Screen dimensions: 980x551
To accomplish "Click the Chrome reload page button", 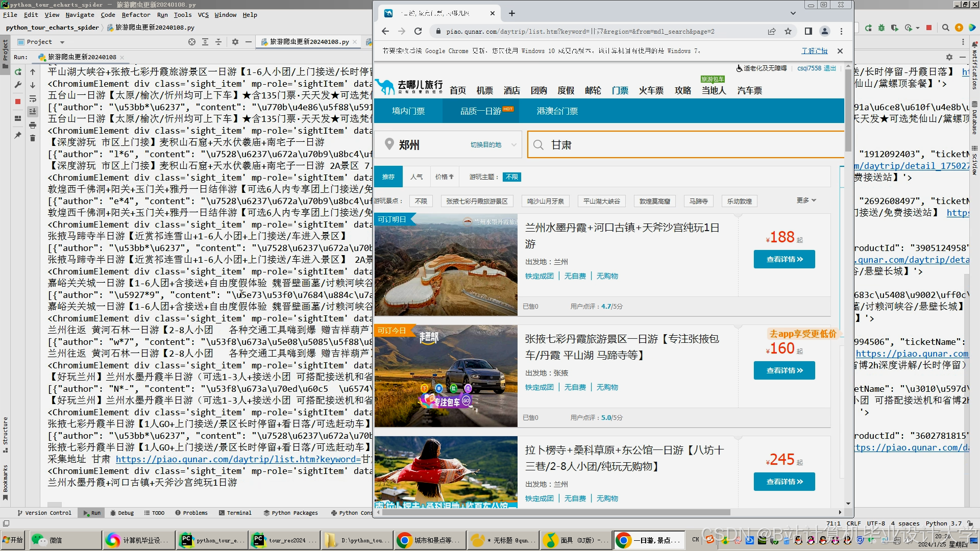I will [x=418, y=31].
